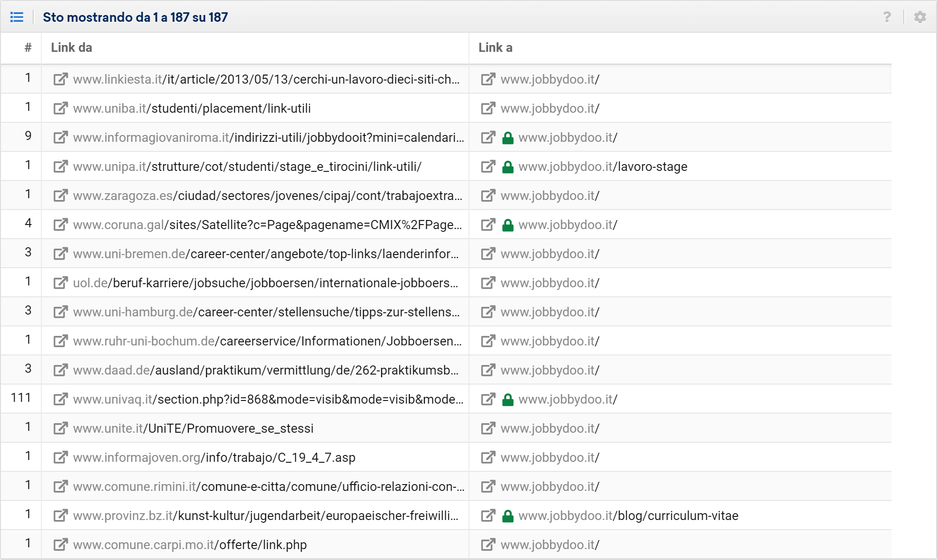Open www.uniba.it/studenti/placement/link-utili link
This screenshot has height=560, width=937.
point(192,109)
